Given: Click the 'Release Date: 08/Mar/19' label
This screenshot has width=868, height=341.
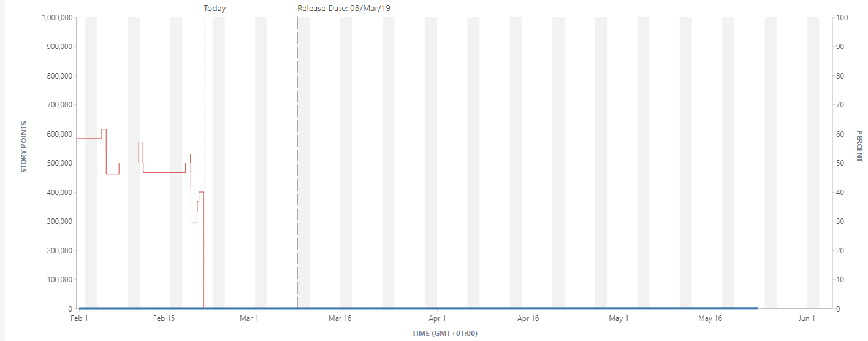Looking at the screenshot, I should click(x=344, y=9).
